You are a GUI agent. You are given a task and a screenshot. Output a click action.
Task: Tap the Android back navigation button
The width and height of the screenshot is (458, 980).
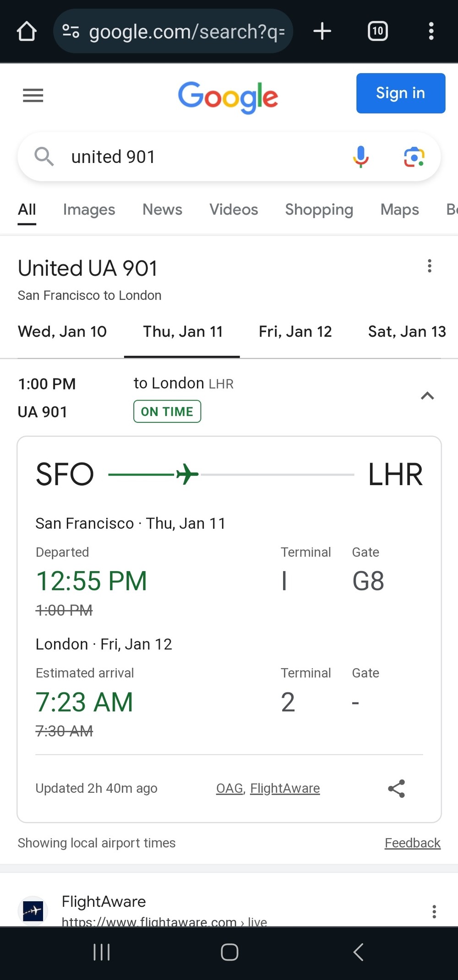click(x=358, y=952)
